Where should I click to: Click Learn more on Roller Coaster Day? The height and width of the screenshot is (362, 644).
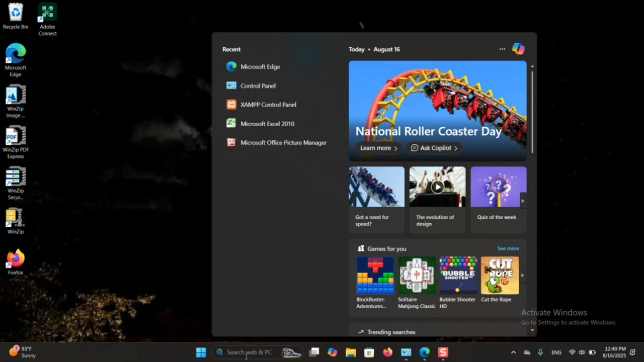pyautogui.click(x=379, y=148)
